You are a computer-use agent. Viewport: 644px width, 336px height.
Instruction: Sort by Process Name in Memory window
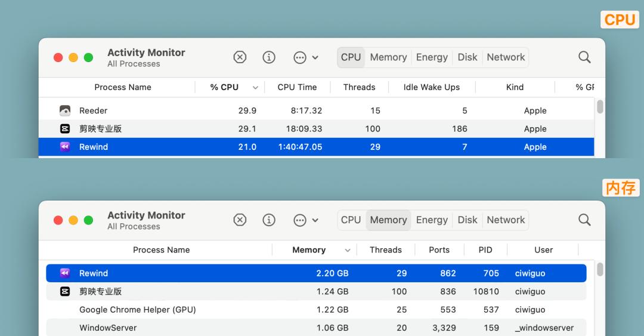click(x=162, y=250)
